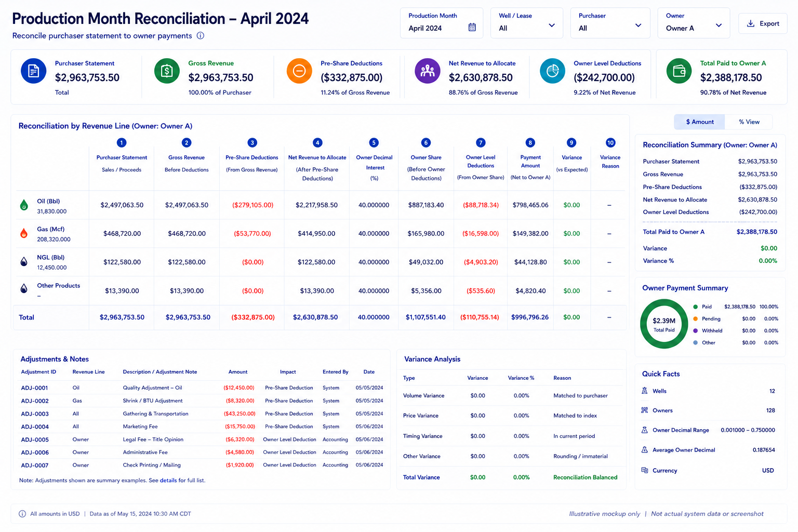This screenshot has width=798, height=532.
Task: Click the Export button
Action: tap(763, 23)
